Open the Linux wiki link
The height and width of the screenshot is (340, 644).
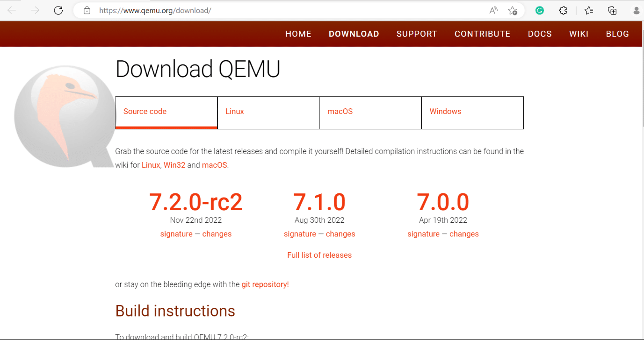[x=151, y=165]
